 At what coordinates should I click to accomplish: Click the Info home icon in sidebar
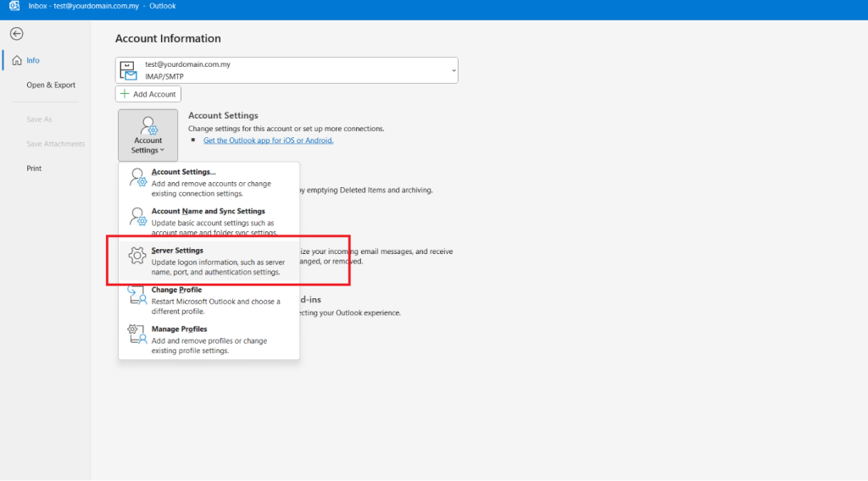point(17,60)
